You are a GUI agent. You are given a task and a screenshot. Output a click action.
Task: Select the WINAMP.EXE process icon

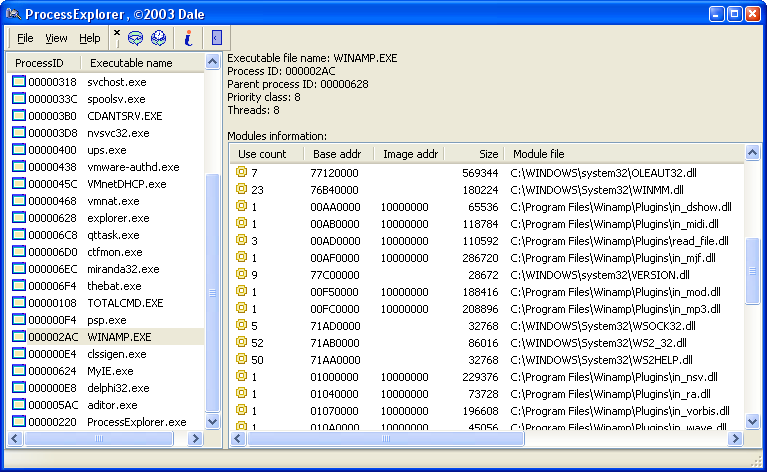pyautogui.click(x=19, y=337)
